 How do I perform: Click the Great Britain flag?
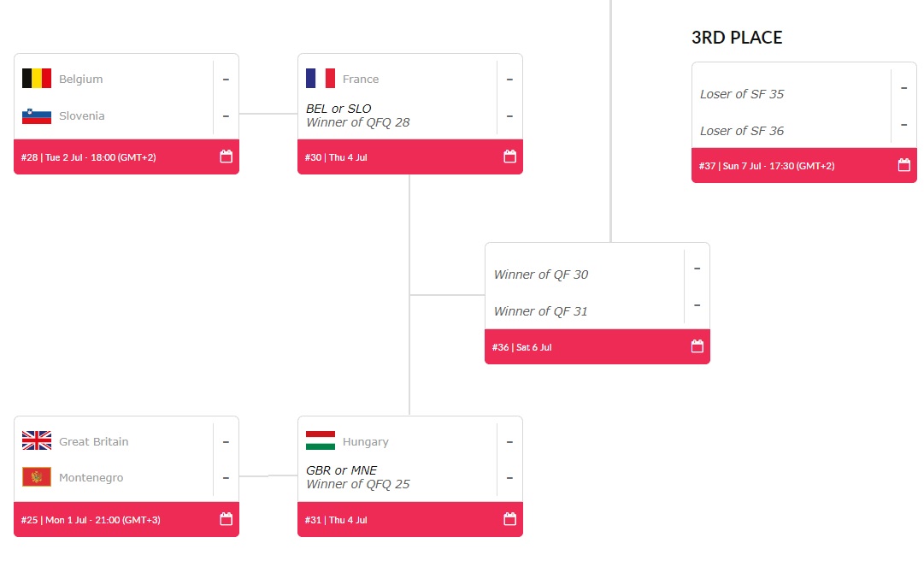tap(37, 440)
